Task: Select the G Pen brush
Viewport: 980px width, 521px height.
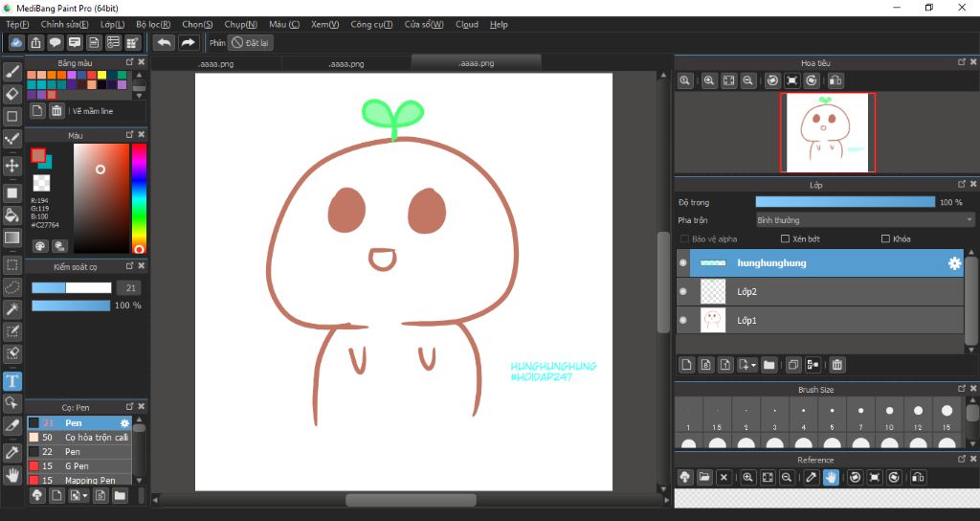Action: point(79,466)
